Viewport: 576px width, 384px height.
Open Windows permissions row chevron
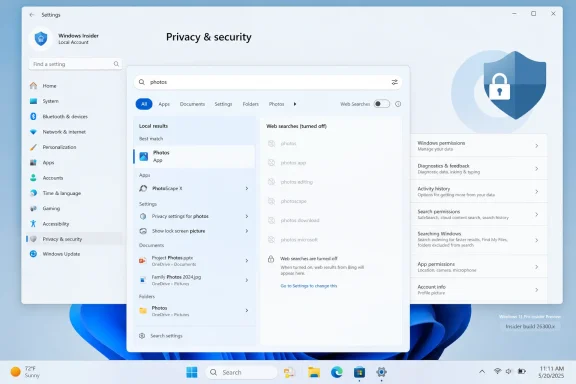coord(537,146)
